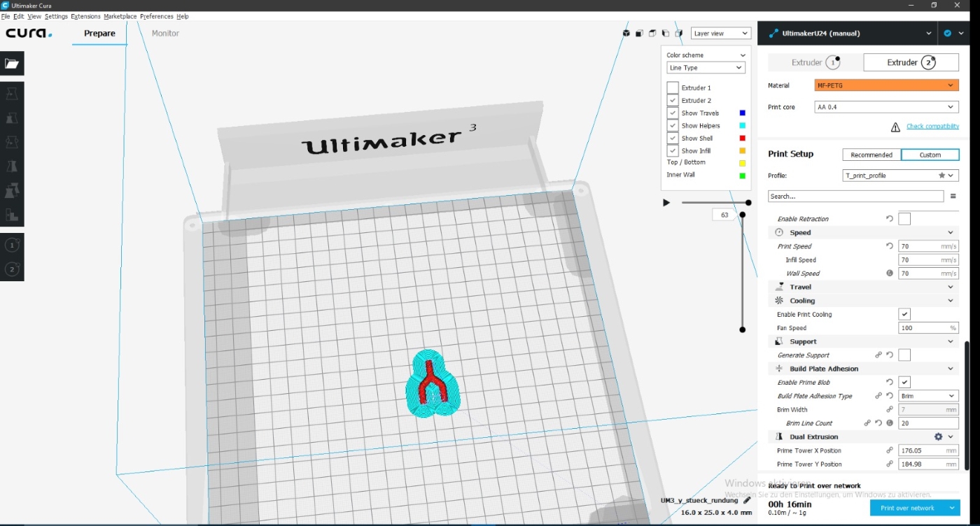The image size is (980, 526).
Task: Open the Layer view dropdown
Action: tap(720, 34)
